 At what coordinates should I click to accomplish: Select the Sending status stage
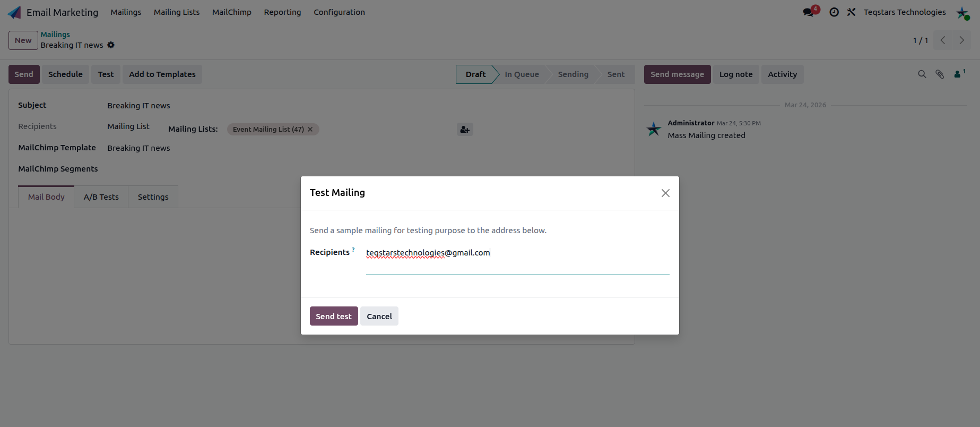(573, 74)
